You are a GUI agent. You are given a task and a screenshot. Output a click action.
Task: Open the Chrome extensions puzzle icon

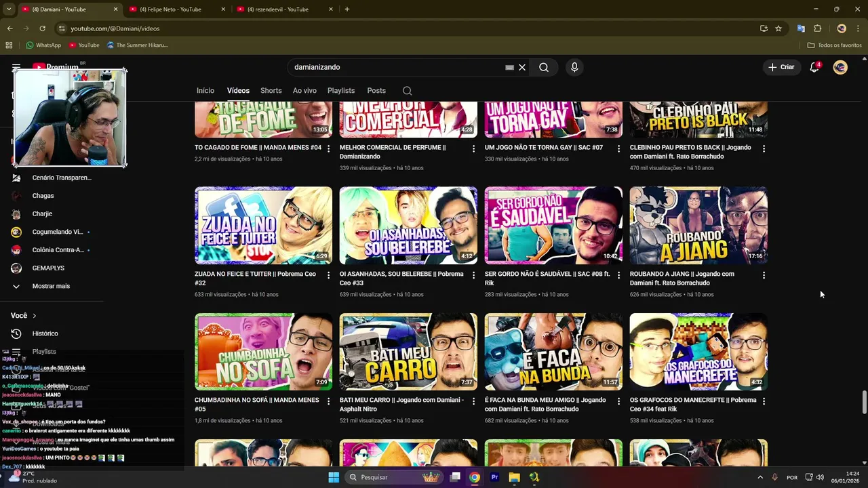(817, 28)
